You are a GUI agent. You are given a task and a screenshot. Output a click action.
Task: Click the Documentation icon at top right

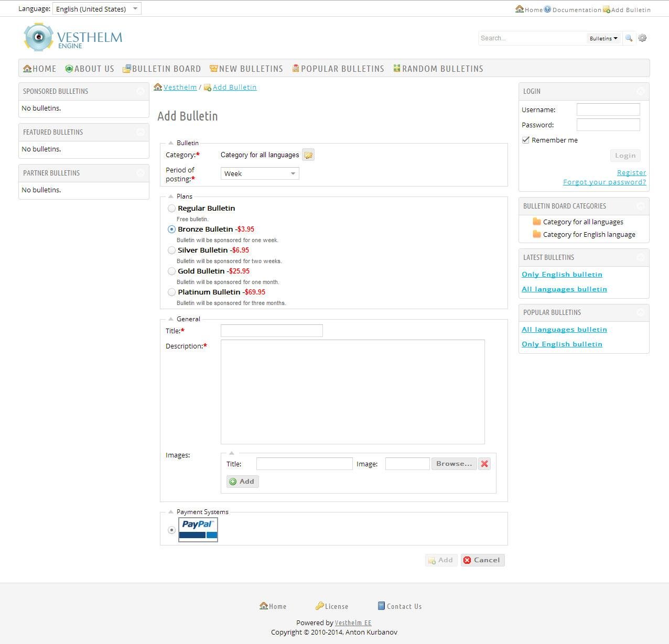pyautogui.click(x=547, y=9)
